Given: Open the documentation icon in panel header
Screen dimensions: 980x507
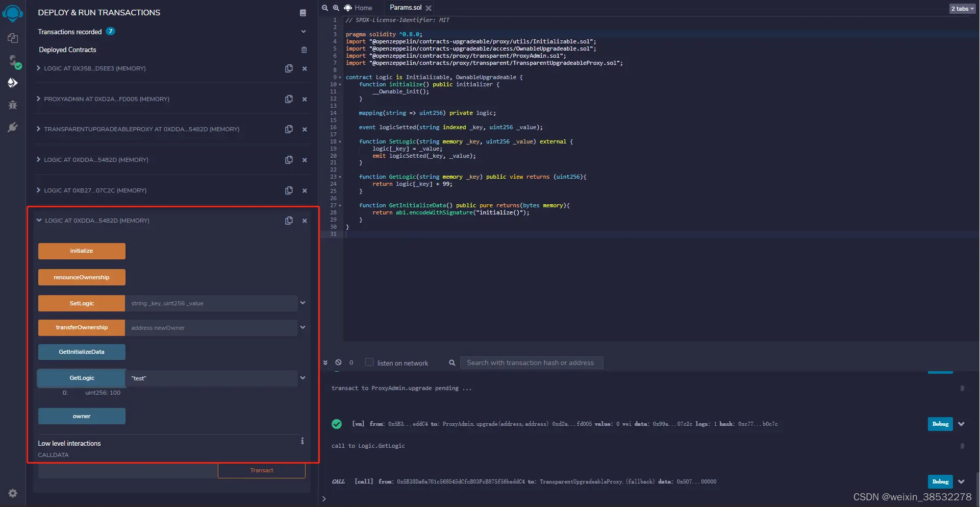Looking at the screenshot, I should [303, 13].
